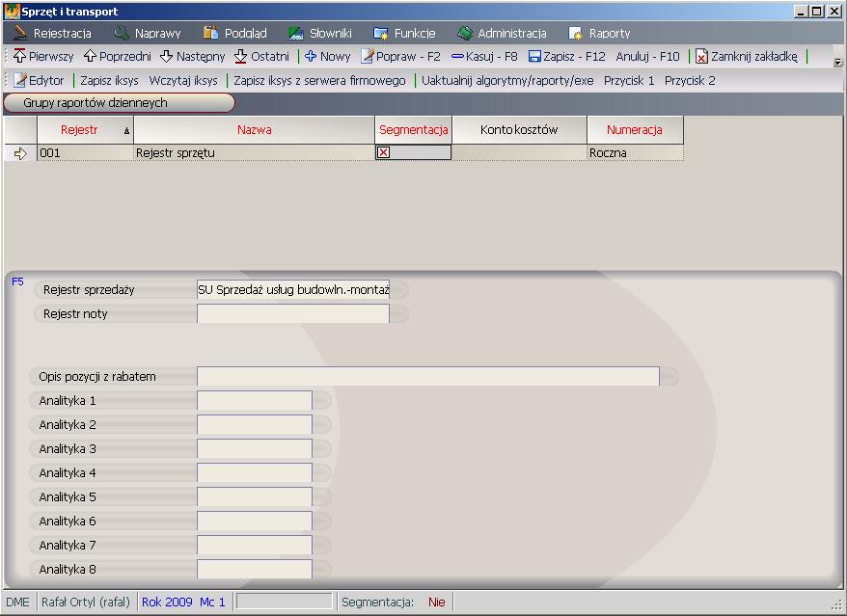This screenshot has height=616, width=847.
Task: Click the Konto kosztów column header
Action: click(x=520, y=129)
